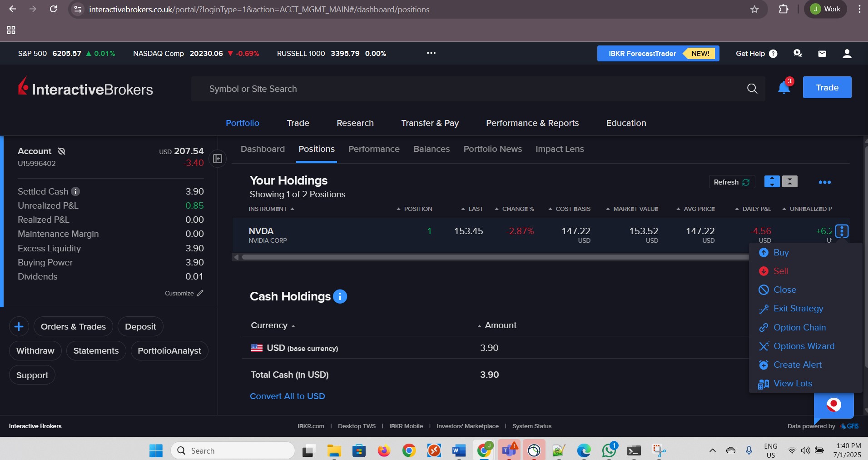This screenshot has width=868, height=460.
Task: Open Transfer & Pay main menu
Action: 430,123
